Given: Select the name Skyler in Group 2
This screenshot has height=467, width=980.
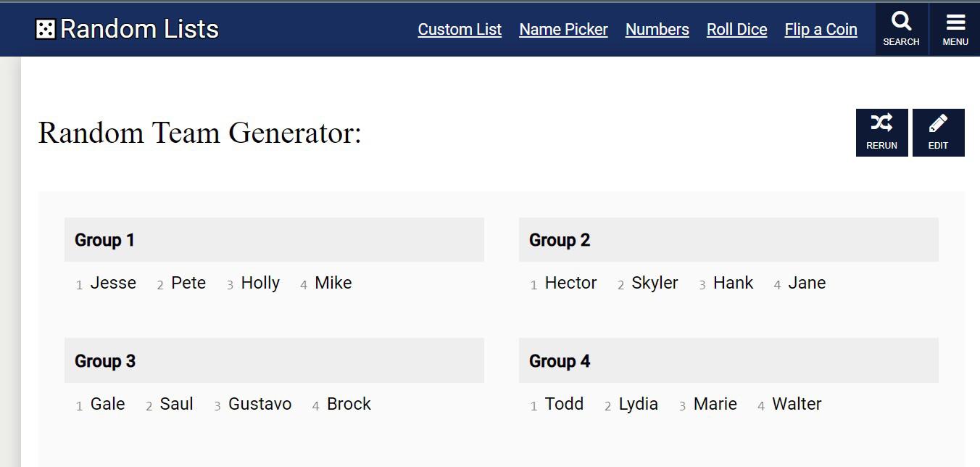Looking at the screenshot, I should tap(654, 283).
